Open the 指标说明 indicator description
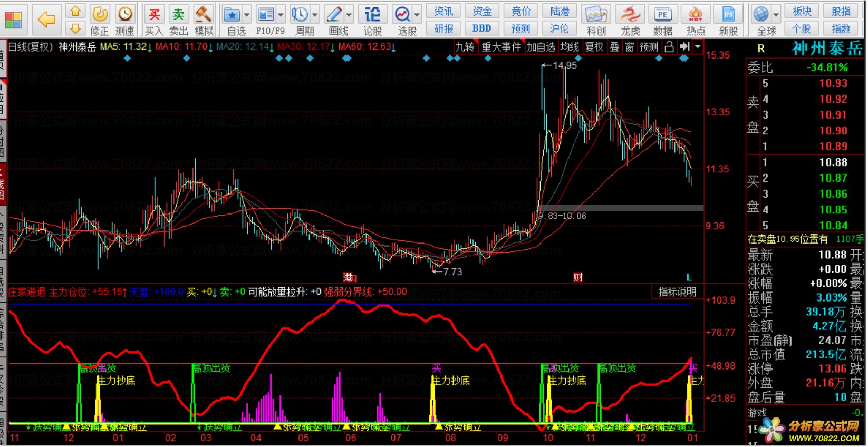868x447 pixels. [677, 291]
